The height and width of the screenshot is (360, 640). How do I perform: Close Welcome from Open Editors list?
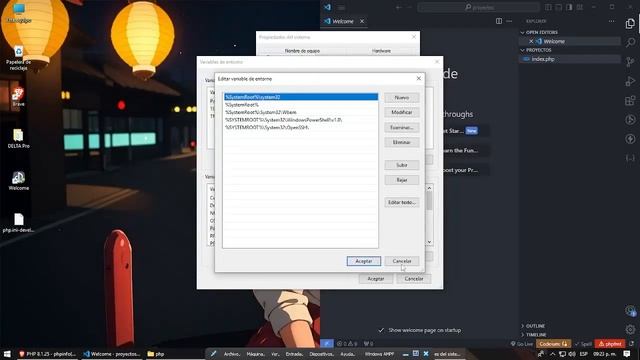(531, 41)
